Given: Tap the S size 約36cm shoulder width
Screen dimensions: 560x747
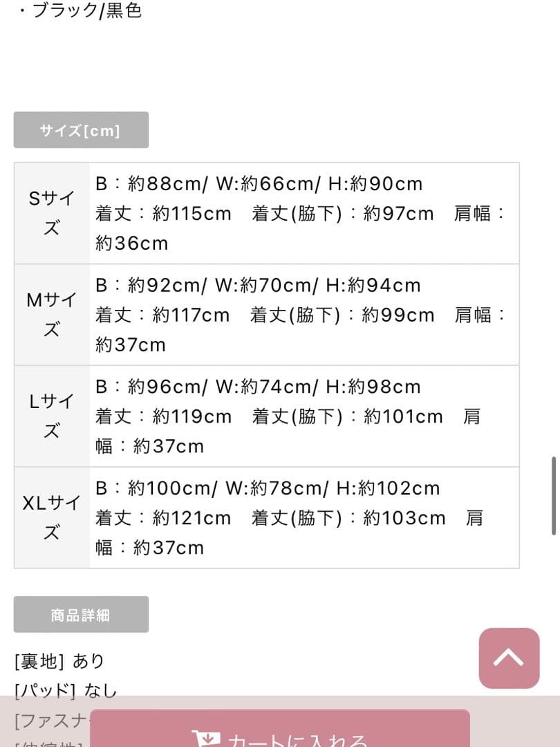Looking at the screenshot, I should point(131,243).
